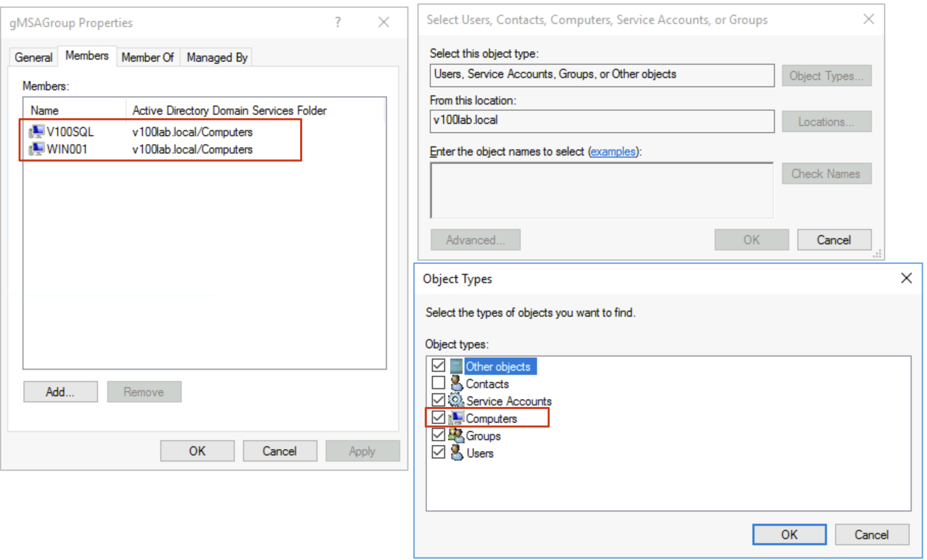Close the gMSAGroup Properties window
The width and height of the screenshot is (927, 560).
coord(384,22)
